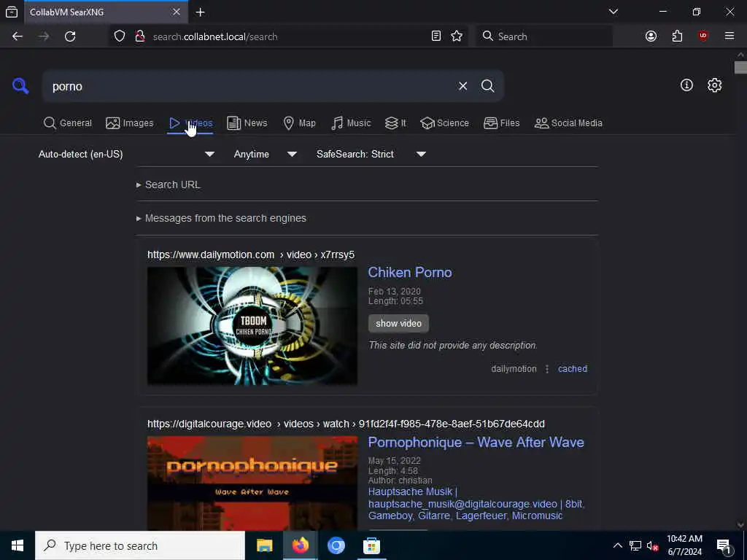The image size is (747, 560).
Task: Open the dailymotion result options dots
Action: (x=547, y=368)
